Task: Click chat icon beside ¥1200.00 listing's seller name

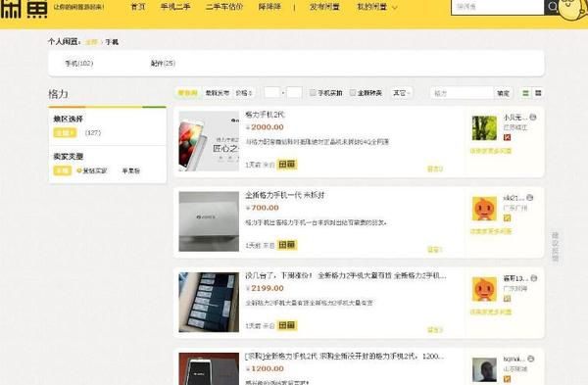Action: 530,359
